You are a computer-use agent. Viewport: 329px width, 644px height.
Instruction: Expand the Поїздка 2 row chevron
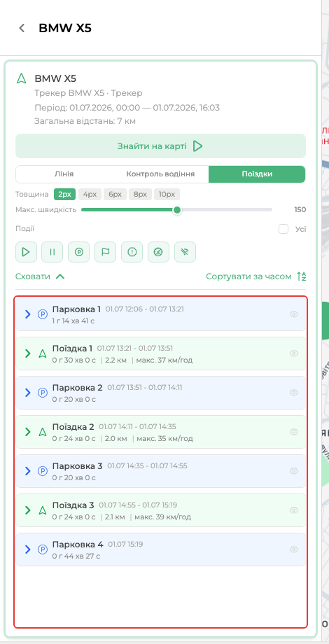pyautogui.click(x=28, y=432)
